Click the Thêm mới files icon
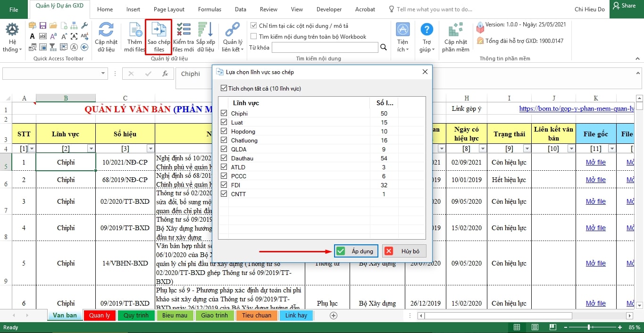 [x=135, y=31]
